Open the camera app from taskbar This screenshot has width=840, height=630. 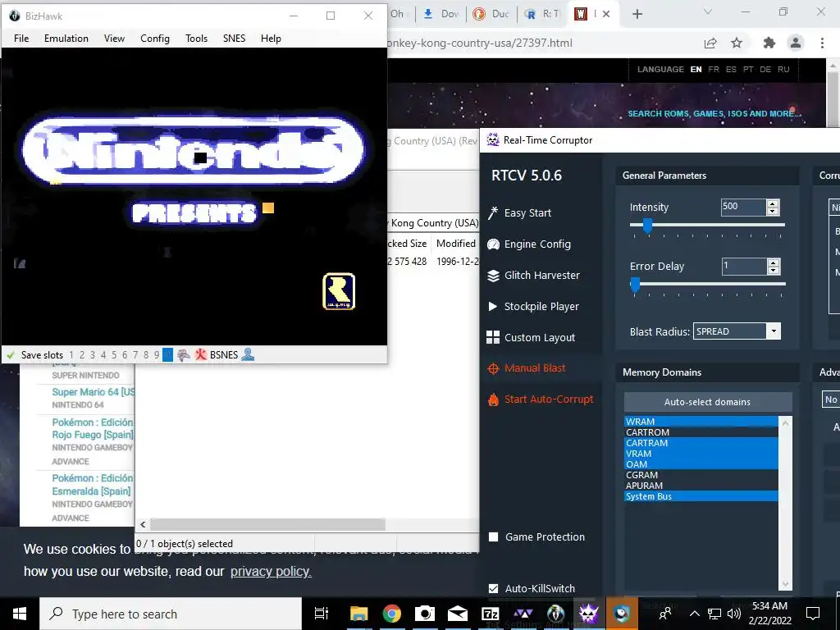coord(425,614)
